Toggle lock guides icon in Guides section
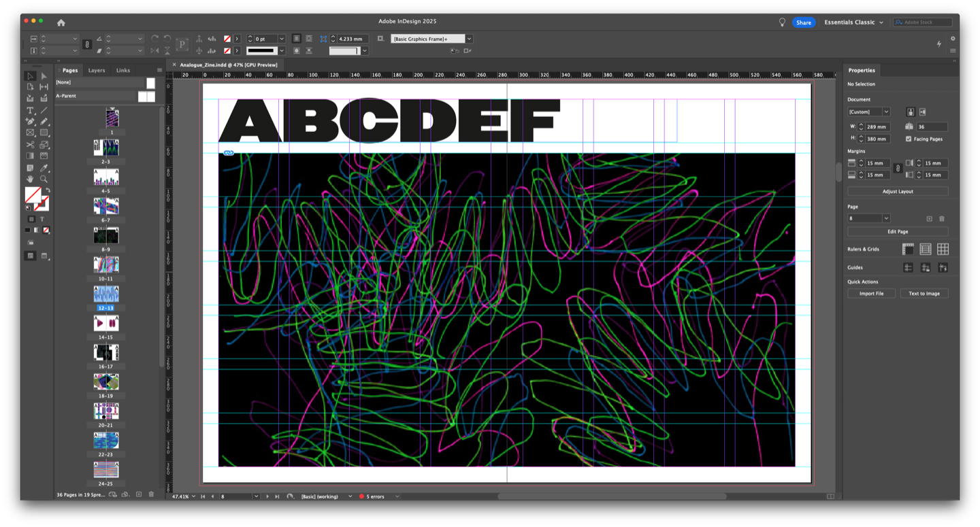Screen dimensions: 980x527 click(926, 268)
